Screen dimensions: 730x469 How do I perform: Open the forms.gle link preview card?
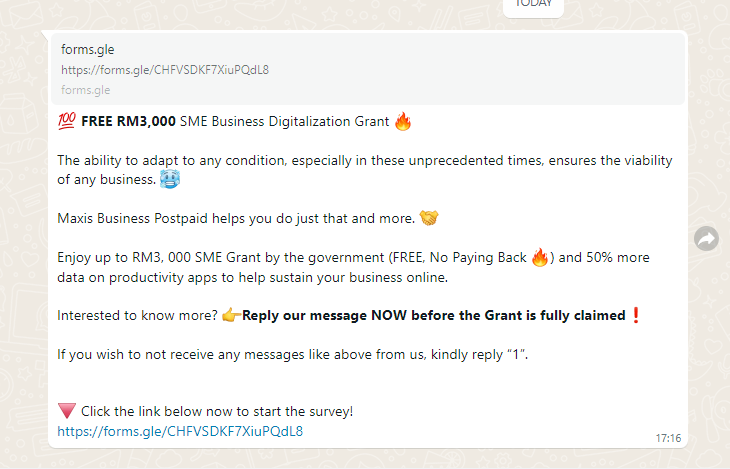pyautogui.click(x=368, y=69)
